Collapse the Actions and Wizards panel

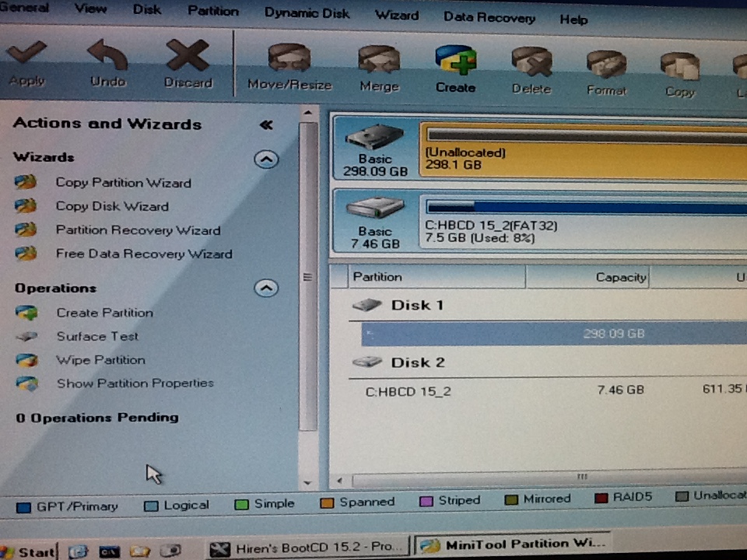(x=266, y=125)
